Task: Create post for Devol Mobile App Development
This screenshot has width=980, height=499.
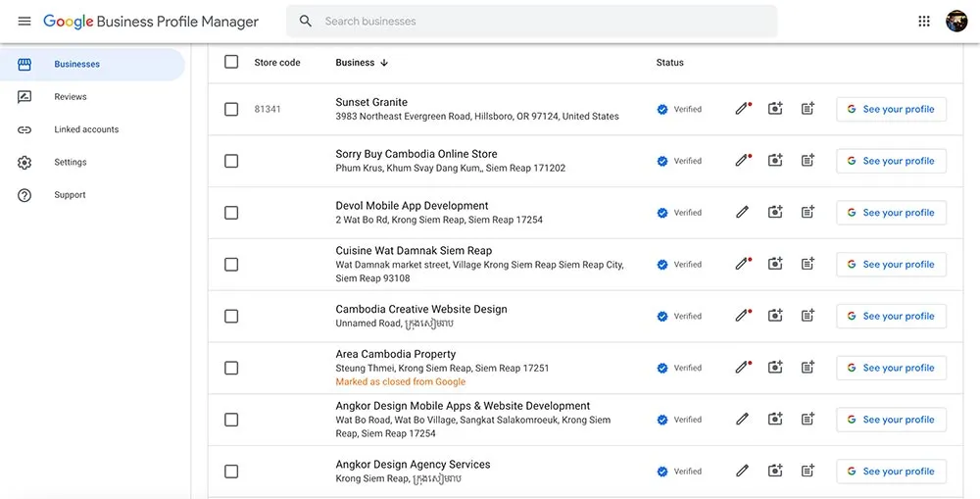Action: click(808, 213)
